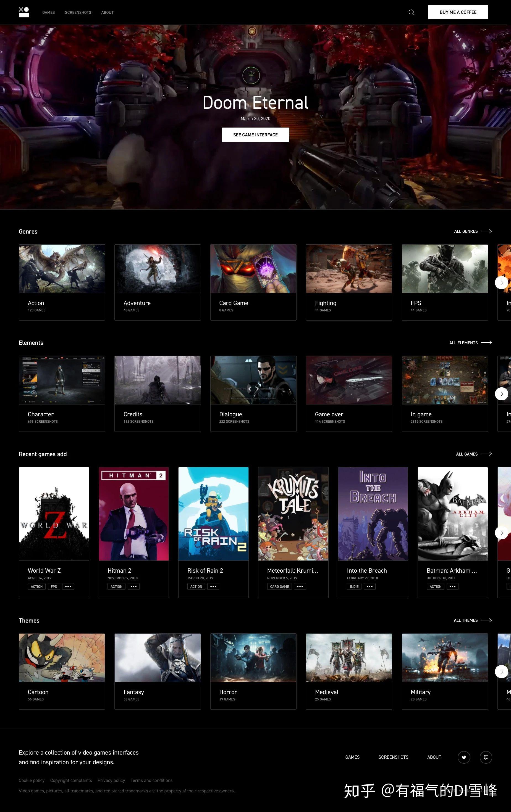Select the Action tag on World War Z

click(37, 586)
